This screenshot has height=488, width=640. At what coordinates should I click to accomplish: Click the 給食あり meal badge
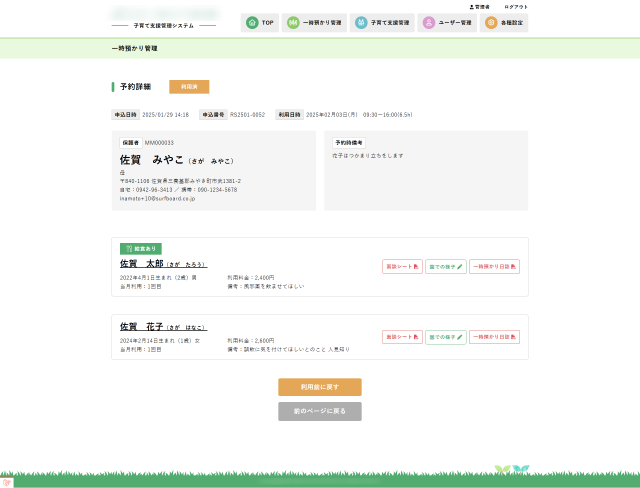[141, 248]
